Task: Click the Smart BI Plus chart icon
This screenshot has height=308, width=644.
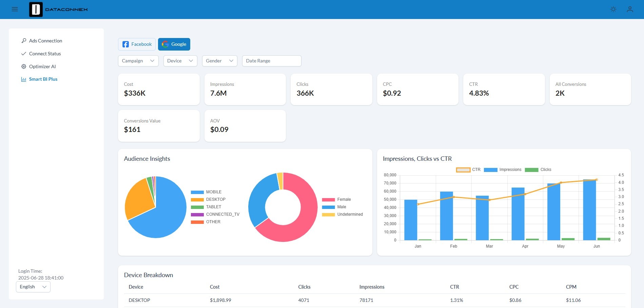Action: coord(24,79)
